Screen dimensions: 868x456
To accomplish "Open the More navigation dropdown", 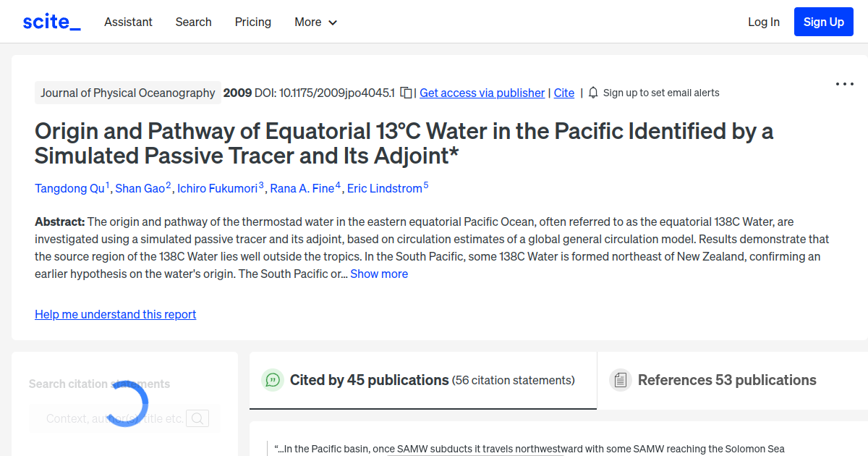I will click(315, 22).
